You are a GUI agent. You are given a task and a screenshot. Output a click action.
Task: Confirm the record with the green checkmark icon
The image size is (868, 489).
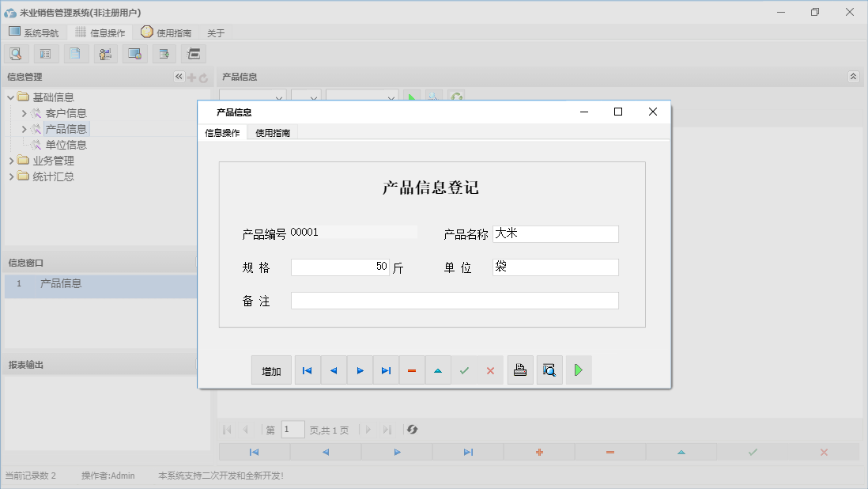coord(464,370)
